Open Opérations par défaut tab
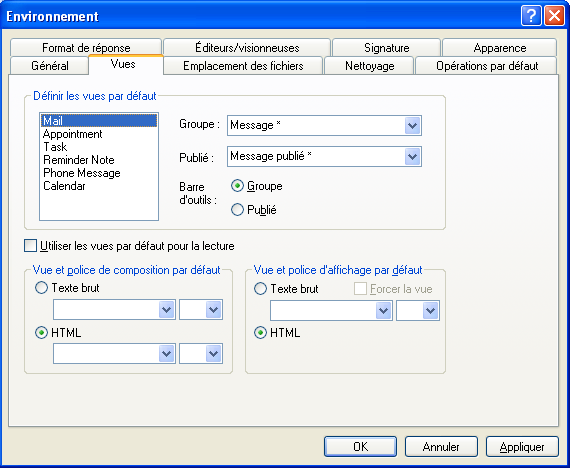This screenshot has width=570, height=468. click(486, 66)
